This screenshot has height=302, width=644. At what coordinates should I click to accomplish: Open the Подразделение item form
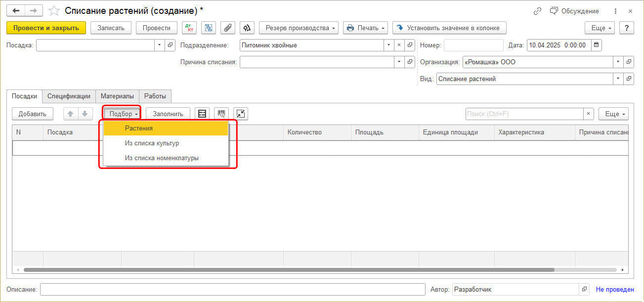[x=410, y=45]
